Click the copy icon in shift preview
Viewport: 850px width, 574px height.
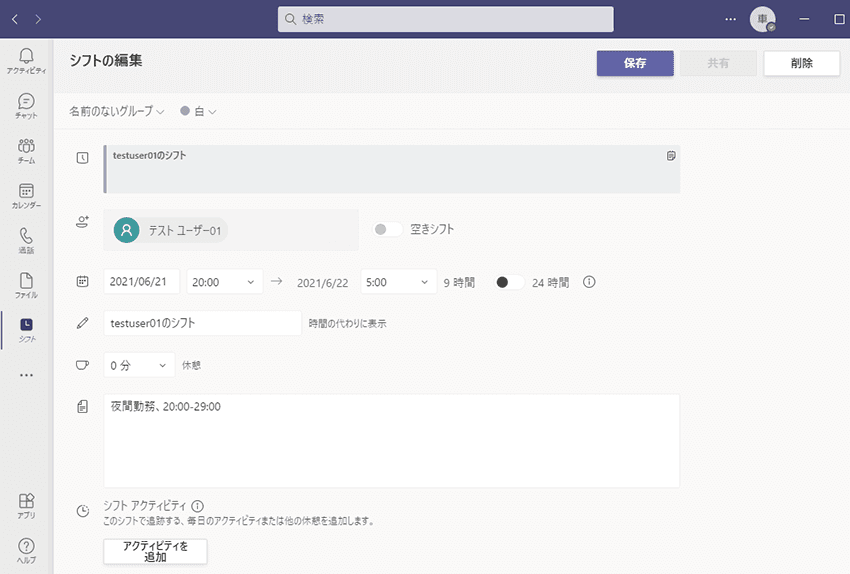click(x=671, y=156)
